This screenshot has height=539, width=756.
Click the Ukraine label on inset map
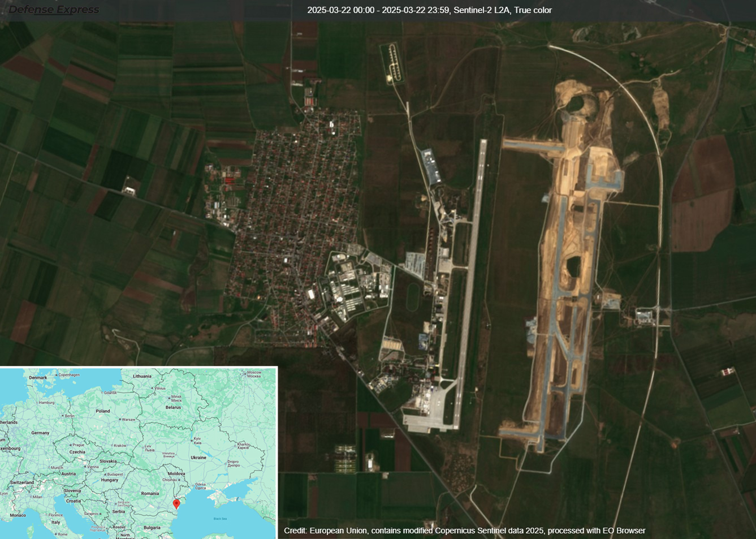(x=198, y=458)
